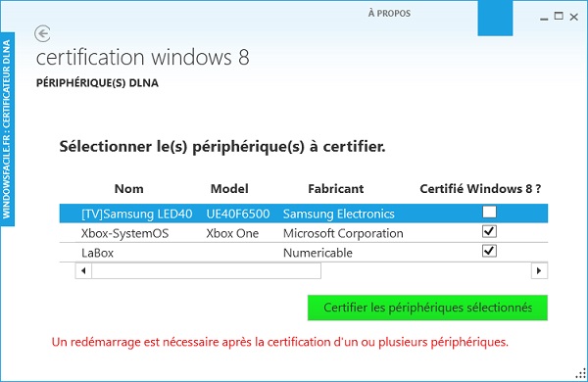Maximize the window
Viewport: 588px width, 382px height.
click(x=559, y=16)
